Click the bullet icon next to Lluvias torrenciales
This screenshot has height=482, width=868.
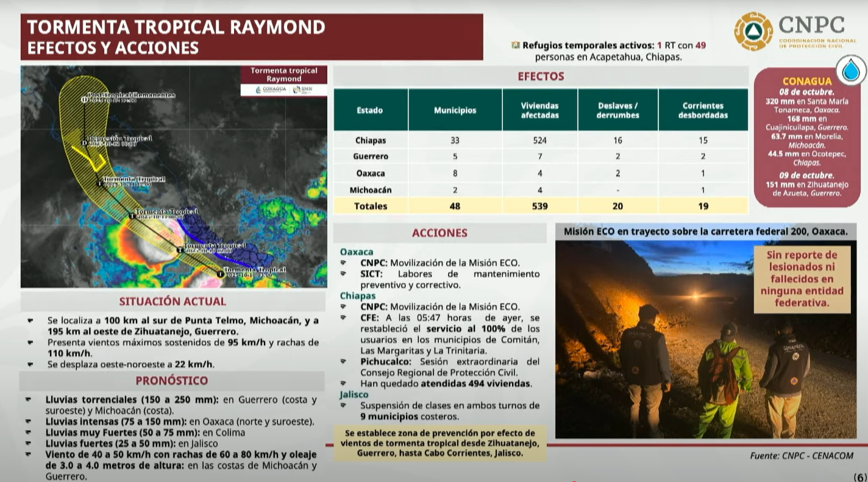coord(29,400)
